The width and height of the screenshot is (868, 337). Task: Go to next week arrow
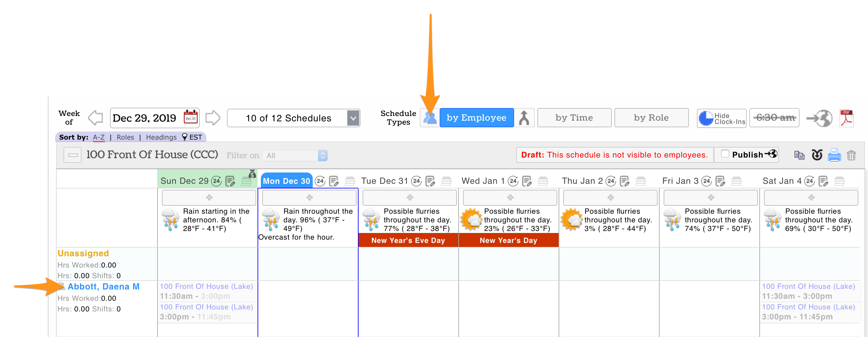[x=213, y=118]
